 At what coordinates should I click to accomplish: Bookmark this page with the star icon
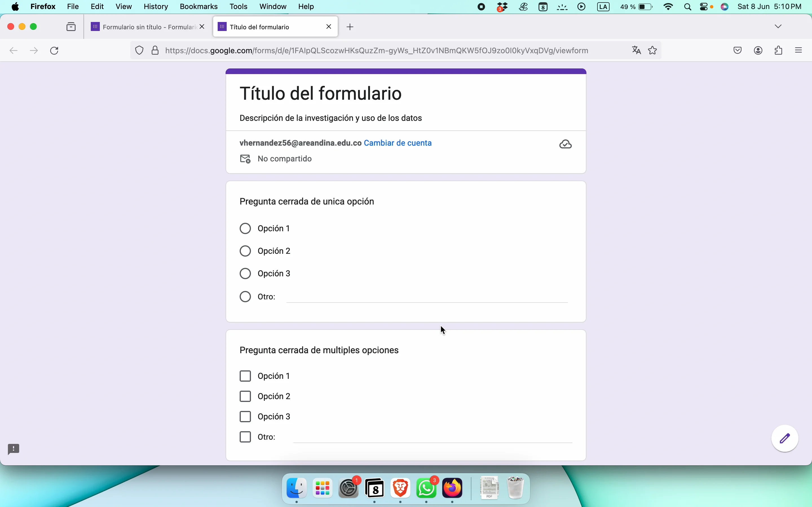(653, 51)
